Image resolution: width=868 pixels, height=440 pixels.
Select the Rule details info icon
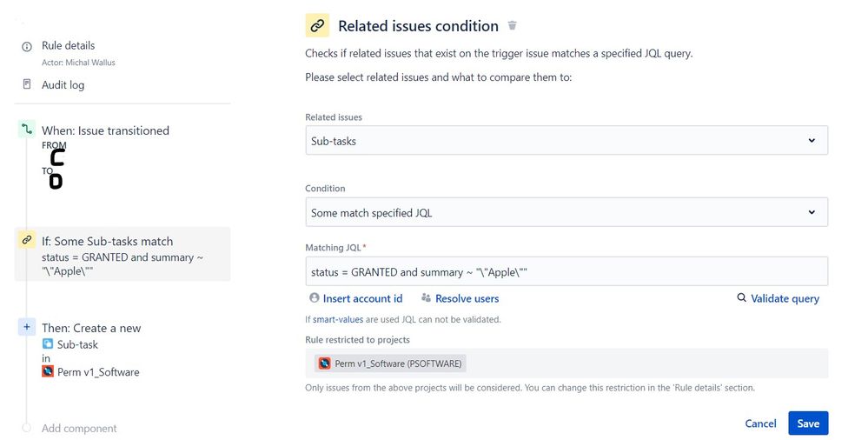click(x=27, y=47)
